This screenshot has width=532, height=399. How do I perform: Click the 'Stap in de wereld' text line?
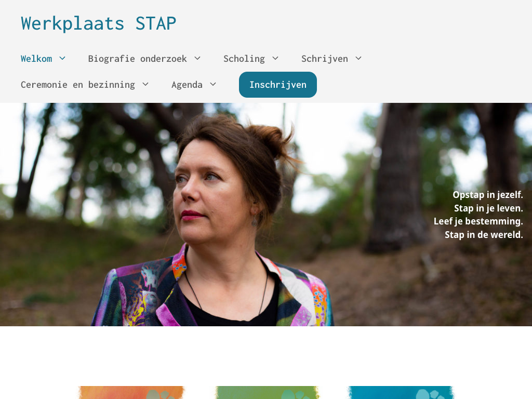484,235
